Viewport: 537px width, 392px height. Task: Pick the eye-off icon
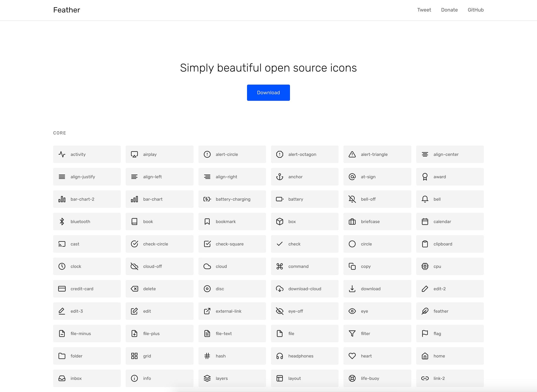pyautogui.click(x=280, y=311)
